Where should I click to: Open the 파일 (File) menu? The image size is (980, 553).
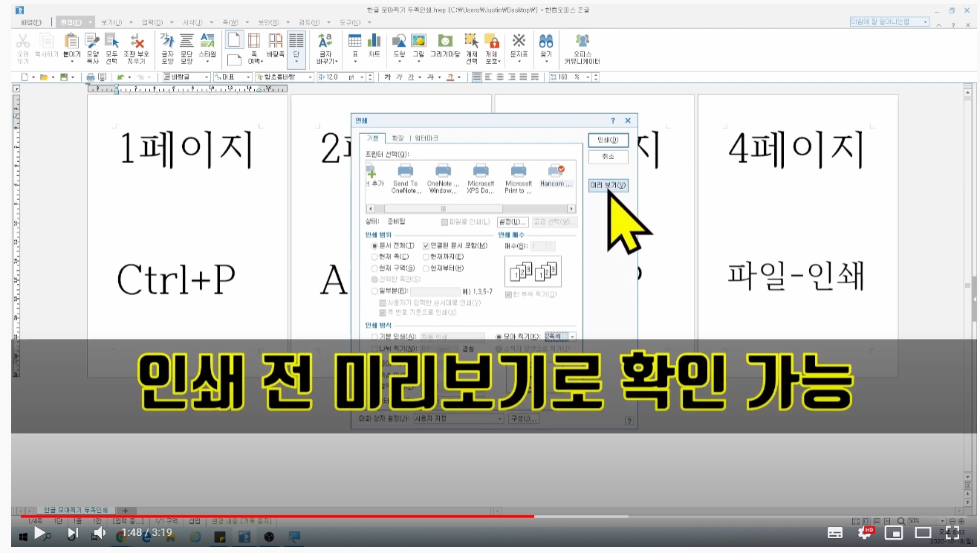click(31, 22)
